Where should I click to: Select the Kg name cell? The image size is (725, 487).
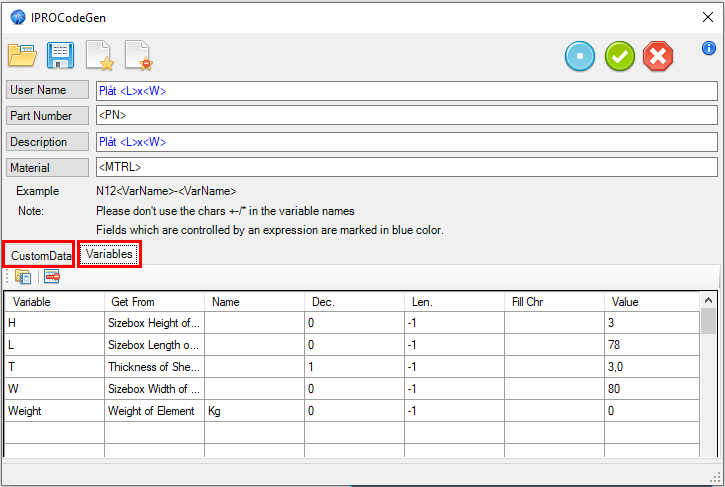point(254,411)
